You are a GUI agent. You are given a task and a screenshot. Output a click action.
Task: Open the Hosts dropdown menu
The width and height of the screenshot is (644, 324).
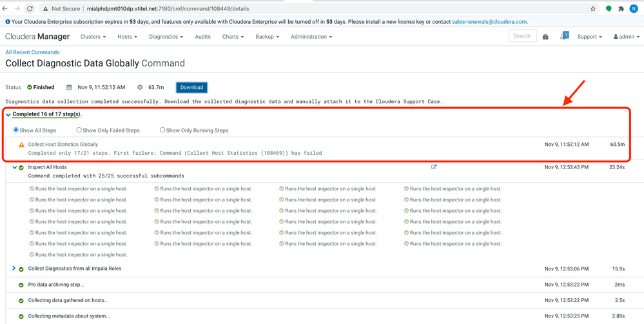(128, 37)
